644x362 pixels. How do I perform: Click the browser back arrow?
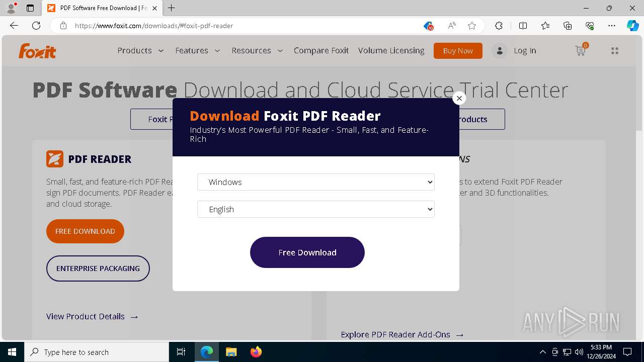[14, 26]
